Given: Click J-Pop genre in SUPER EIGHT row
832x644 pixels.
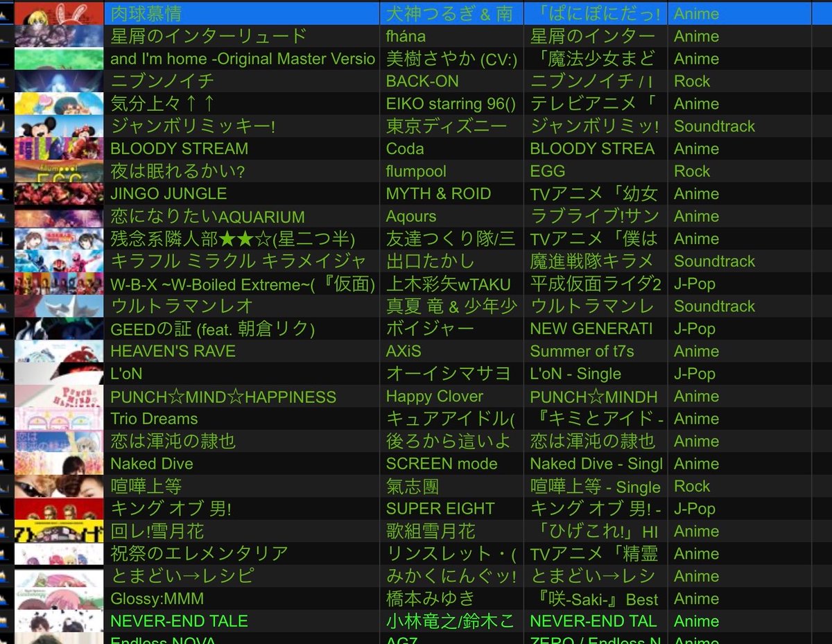Looking at the screenshot, I should click(x=694, y=509).
